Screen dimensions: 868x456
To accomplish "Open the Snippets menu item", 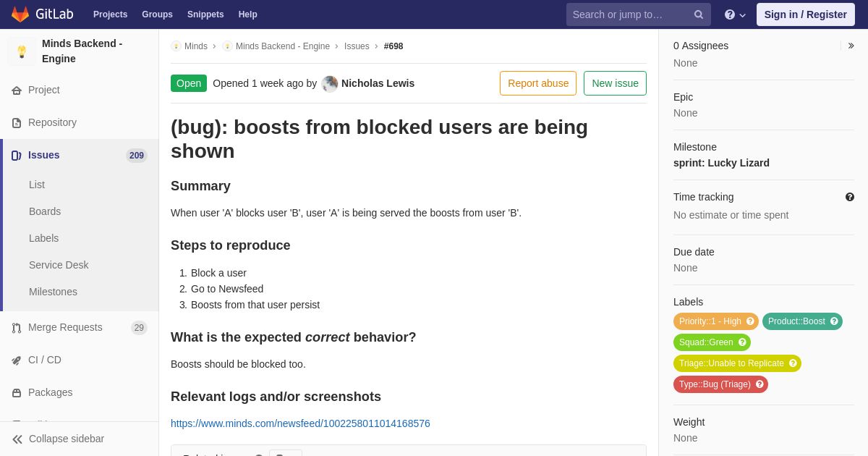I will pos(205,14).
